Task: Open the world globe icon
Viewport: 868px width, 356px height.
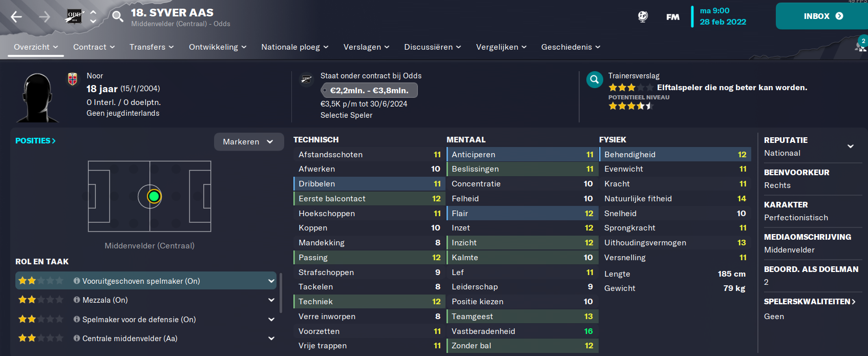Action: tap(643, 16)
